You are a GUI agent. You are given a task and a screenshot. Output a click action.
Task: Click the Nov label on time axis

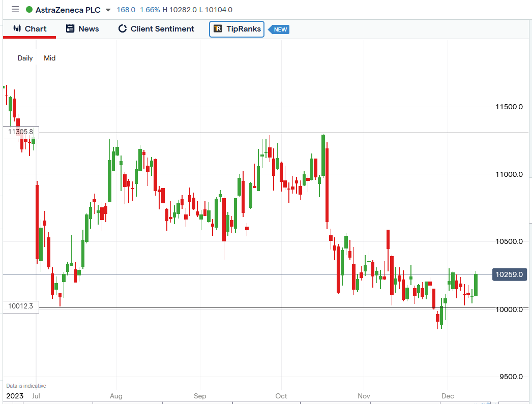(x=364, y=396)
